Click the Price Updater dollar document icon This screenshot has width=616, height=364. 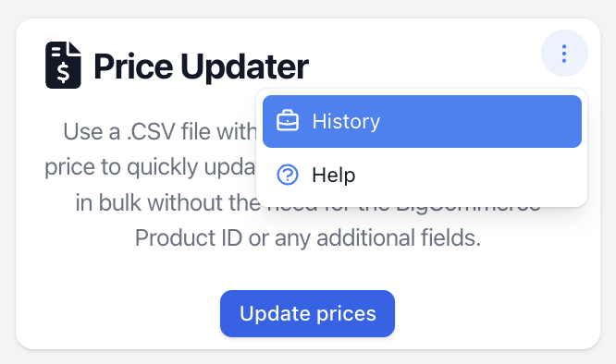[63, 65]
